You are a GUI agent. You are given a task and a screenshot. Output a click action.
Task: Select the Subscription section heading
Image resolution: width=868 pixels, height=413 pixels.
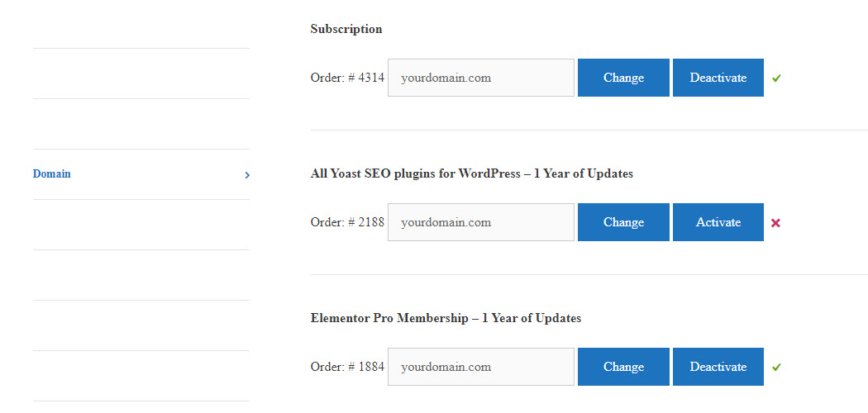click(346, 29)
